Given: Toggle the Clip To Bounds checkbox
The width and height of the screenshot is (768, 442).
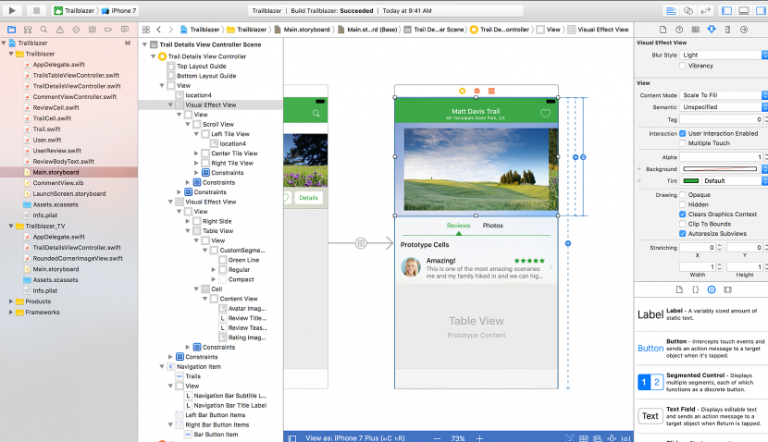Looking at the screenshot, I should [x=683, y=224].
